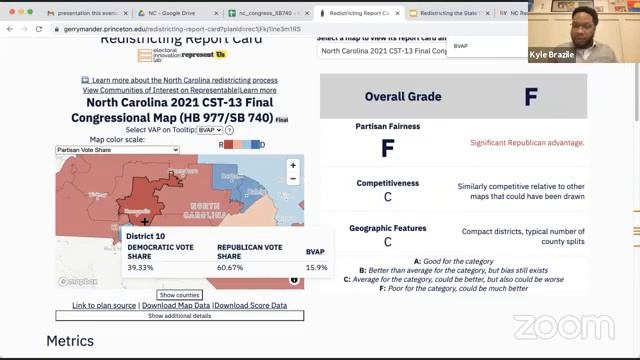The width and height of the screenshot is (640, 360).
Task: Open Learn more about North Carolina redistricting process
Action: point(180,80)
